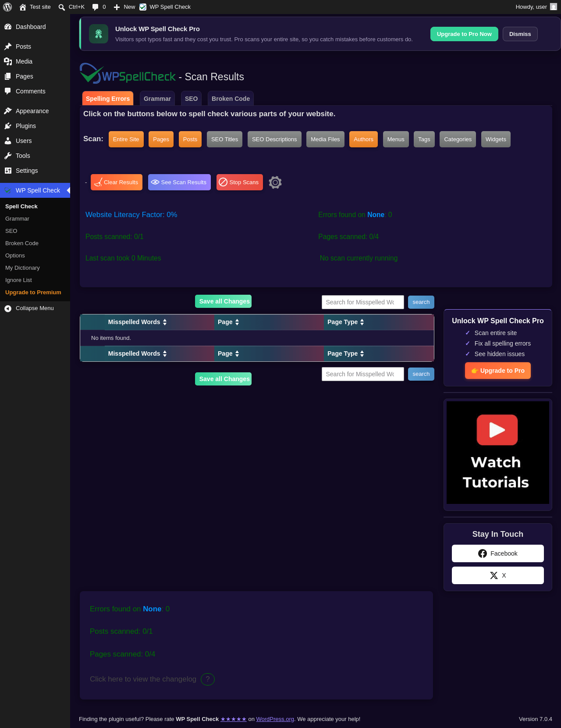The width and height of the screenshot is (561, 728).
Task: Sort top table by Page Type
Action: coord(346,322)
